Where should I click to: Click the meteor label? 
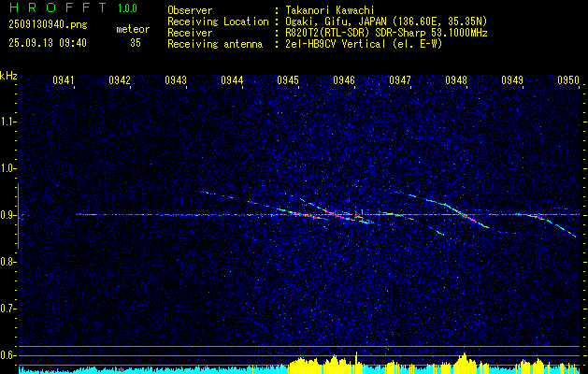133,29
